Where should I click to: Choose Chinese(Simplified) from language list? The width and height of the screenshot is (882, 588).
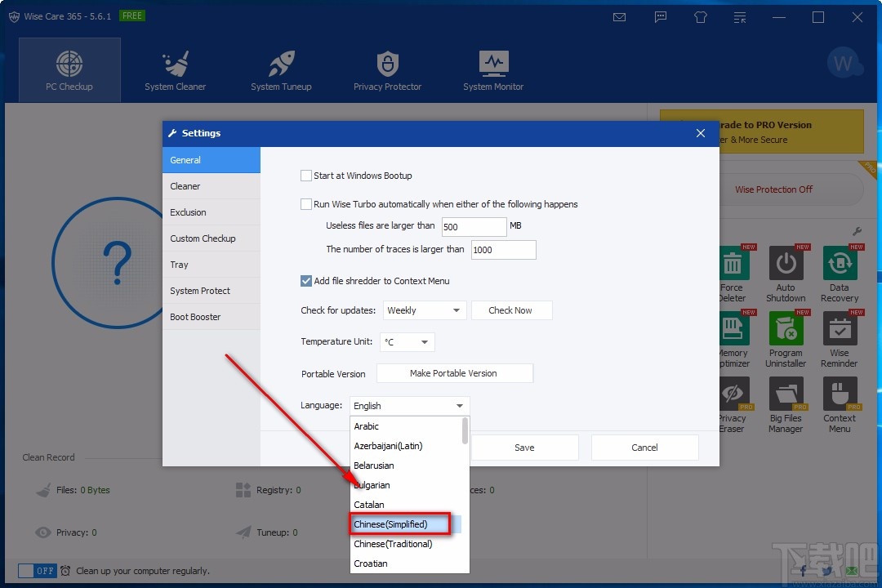tap(406, 524)
